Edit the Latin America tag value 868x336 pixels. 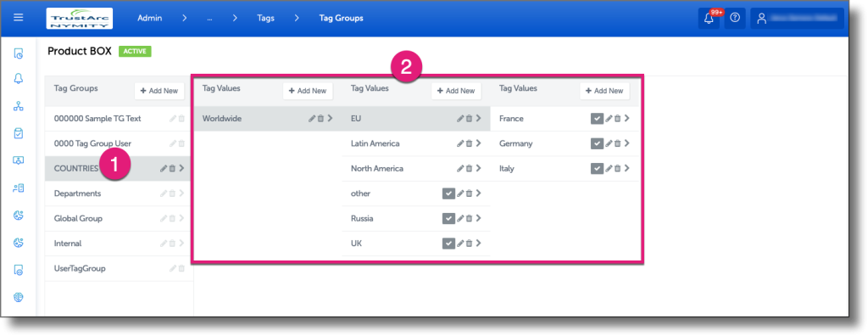point(460,143)
